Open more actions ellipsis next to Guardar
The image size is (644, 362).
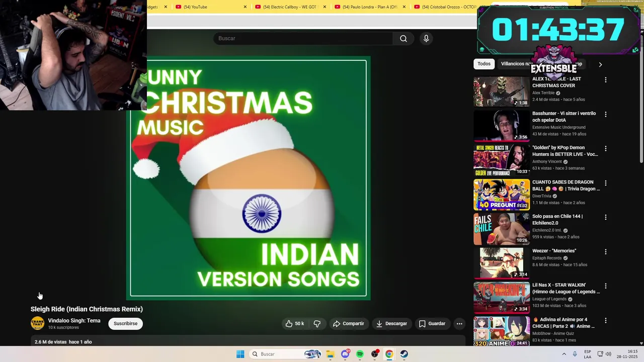pyautogui.click(x=459, y=324)
